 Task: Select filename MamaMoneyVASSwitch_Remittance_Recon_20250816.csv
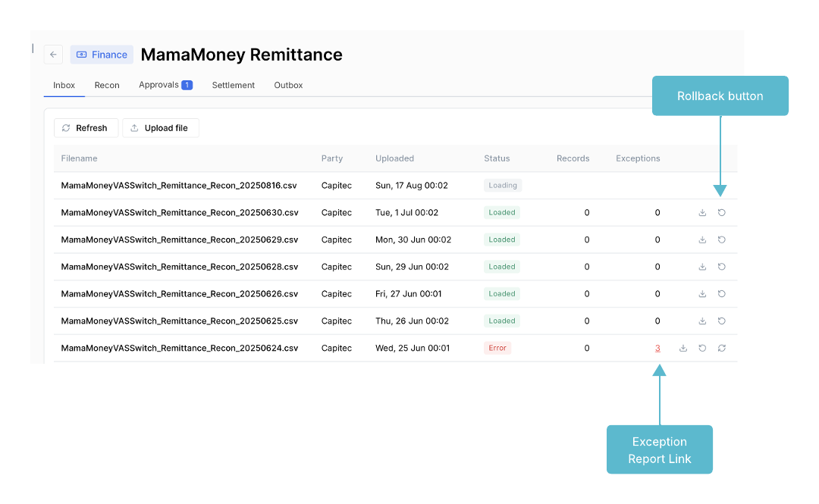(179, 186)
